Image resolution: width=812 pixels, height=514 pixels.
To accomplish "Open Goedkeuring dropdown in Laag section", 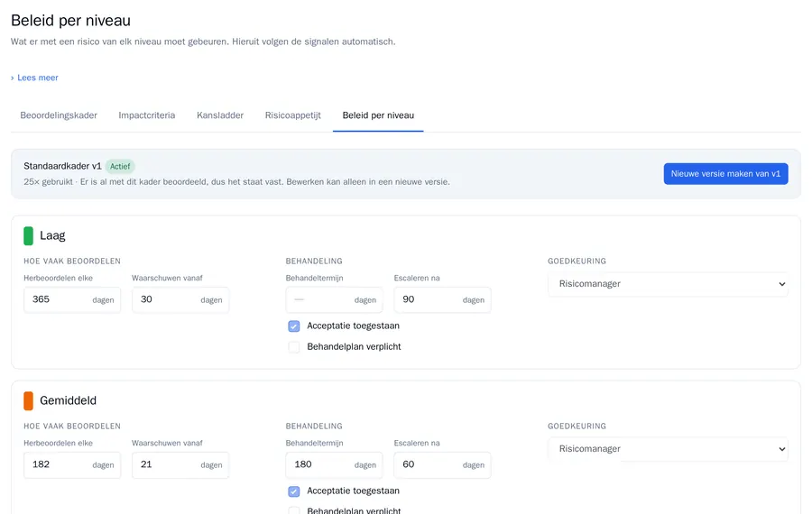I will [668, 284].
